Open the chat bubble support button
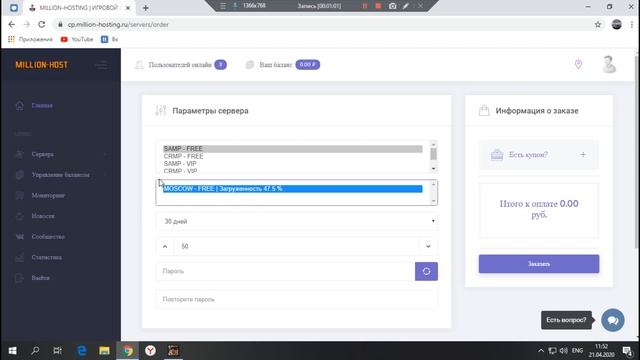Viewport: 640px width, 360px height. (613, 320)
